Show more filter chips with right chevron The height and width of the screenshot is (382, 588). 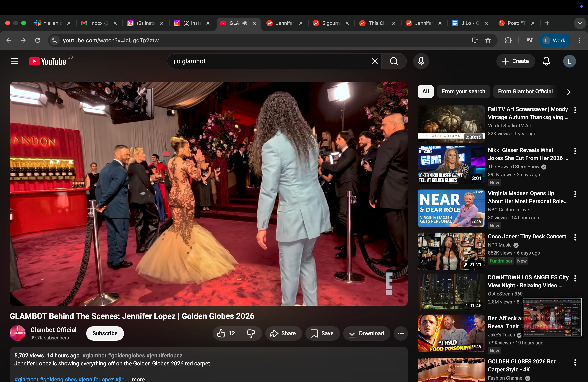569,92
